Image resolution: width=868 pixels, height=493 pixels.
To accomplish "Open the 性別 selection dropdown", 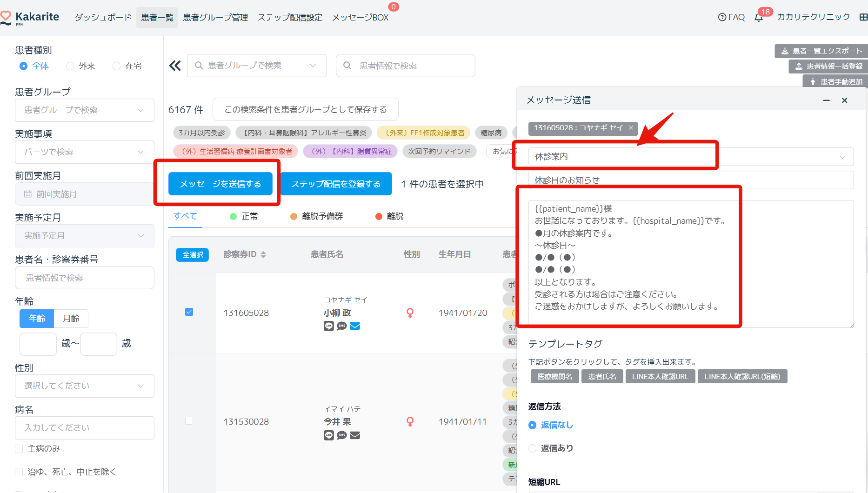I will (x=84, y=386).
